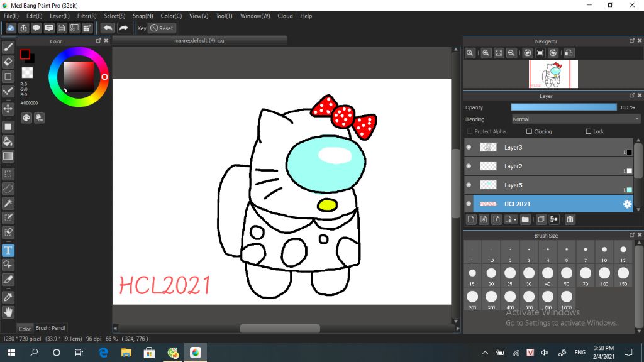The width and height of the screenshot is (644, 362).
Task: Click the Reset button
Action: 162,28
